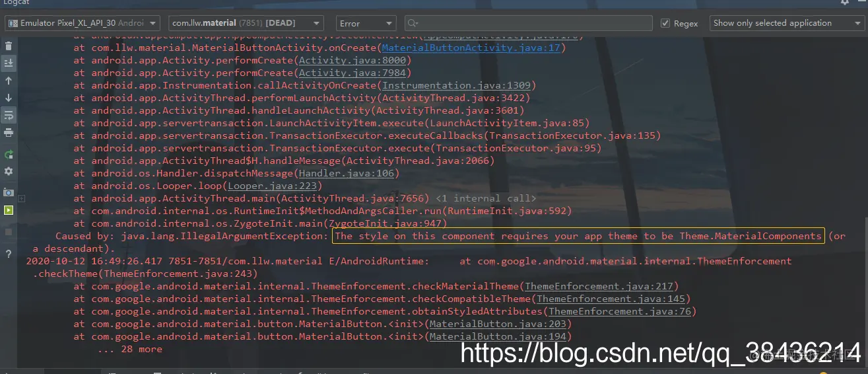The width and height of the screenshot is (868, 374).
Task: Toggle soft-wrap for logcat output
Action: 9,115
